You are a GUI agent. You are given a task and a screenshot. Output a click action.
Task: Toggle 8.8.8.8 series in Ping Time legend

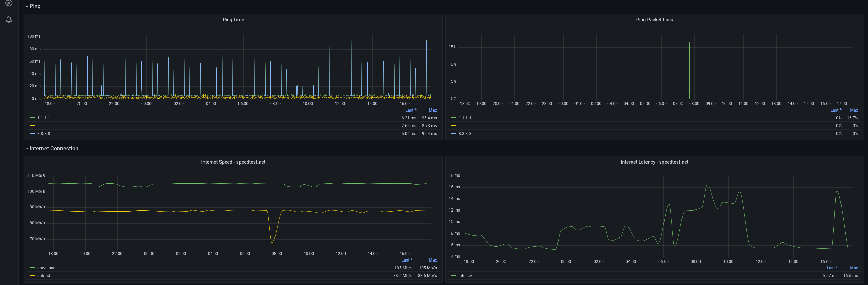(x=43, y=134)
